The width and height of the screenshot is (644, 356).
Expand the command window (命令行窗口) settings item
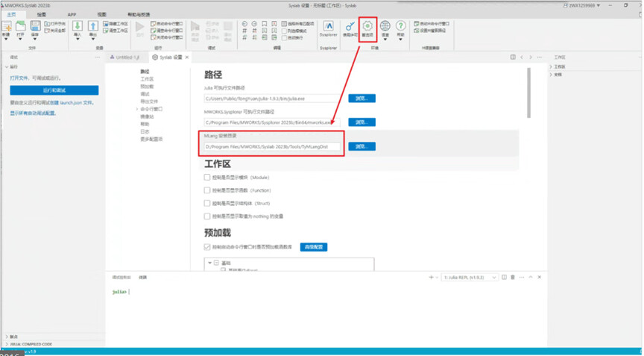tap(137, 109)
